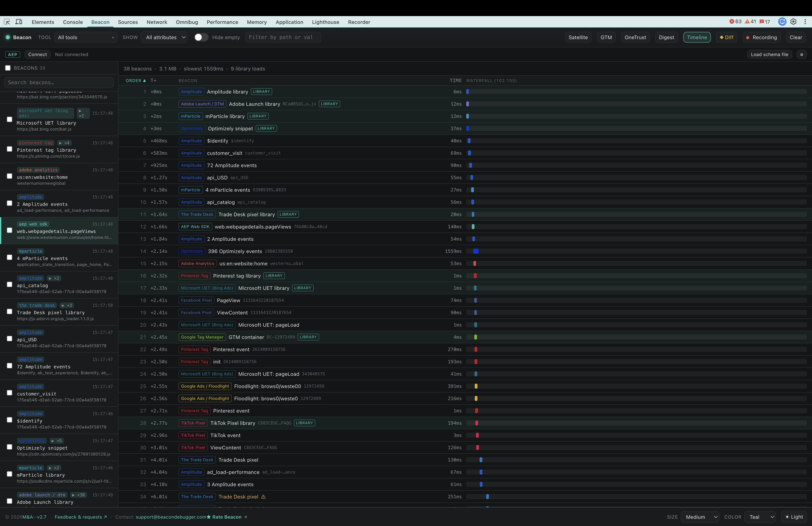The image size is (812, 526).
Task: Switch to the Omnibug tab
Action: click(x=187, y=22)
